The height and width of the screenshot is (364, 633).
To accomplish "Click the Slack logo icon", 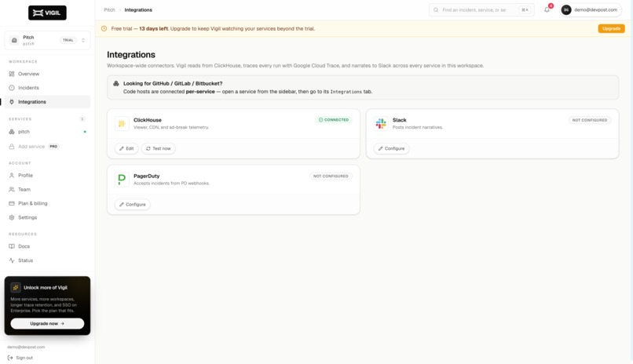I will coord(381,123).
